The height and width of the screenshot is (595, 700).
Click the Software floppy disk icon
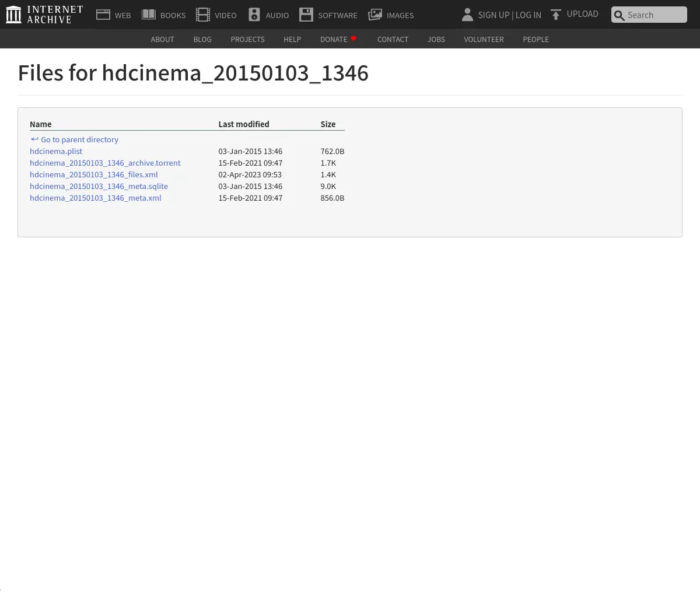coord(306,15)
